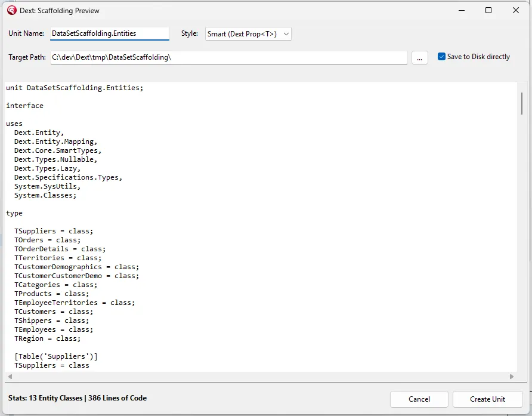The height and width of the screenshot is (416, 532).
Task: Click the 'TCategories = class;' line
Action: pyautogui.click(x=55, y=285)
